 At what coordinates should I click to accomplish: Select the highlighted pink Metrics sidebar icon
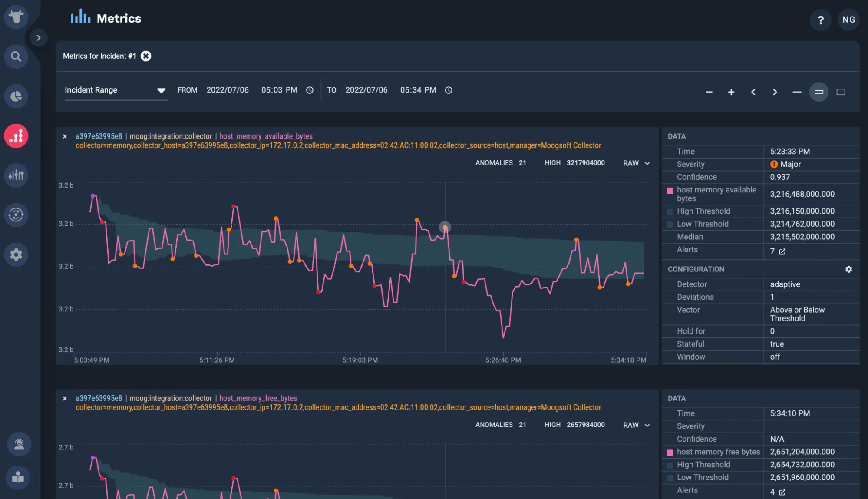[x=16, y=136]
